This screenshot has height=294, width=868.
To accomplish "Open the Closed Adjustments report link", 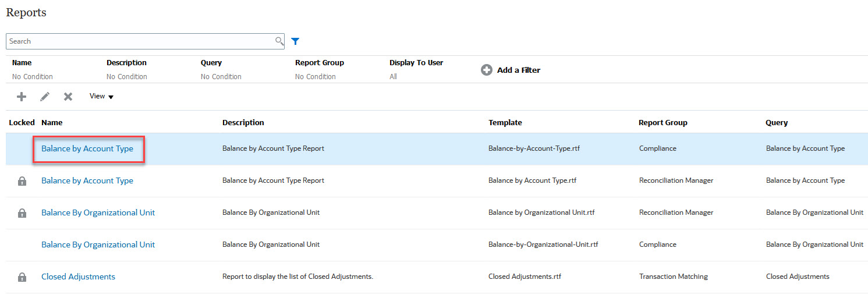I will pos(78,277).
